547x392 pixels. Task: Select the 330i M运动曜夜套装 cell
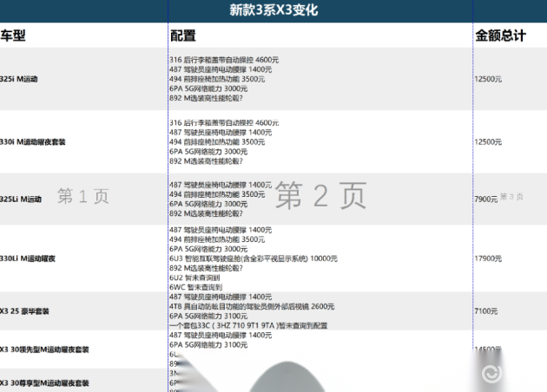[33, 141]
